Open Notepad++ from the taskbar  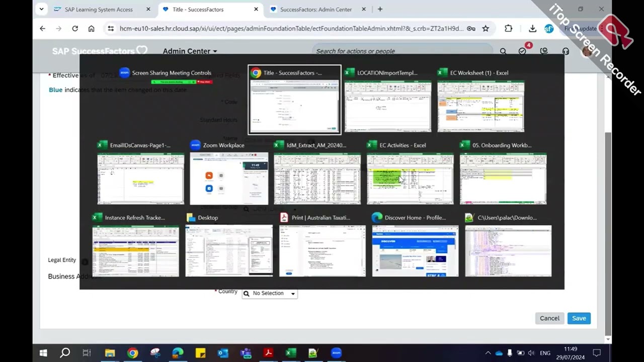[x=313, y=353]
